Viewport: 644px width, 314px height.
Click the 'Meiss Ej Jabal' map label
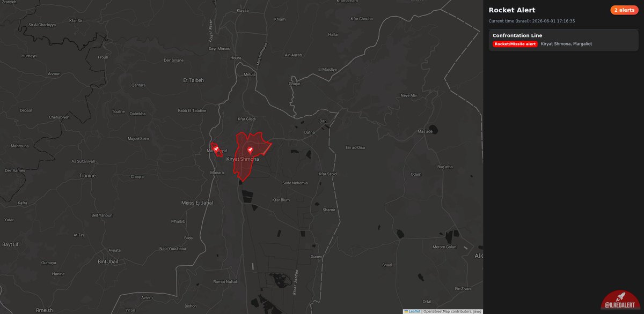point(197,203)
